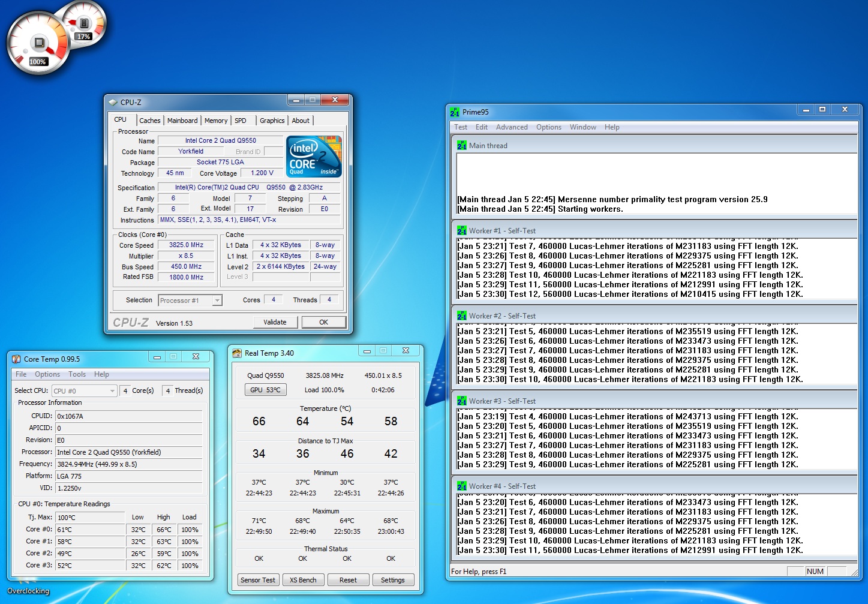
Task: Open Prime95 Test menu
Action: tap(461, 127)
